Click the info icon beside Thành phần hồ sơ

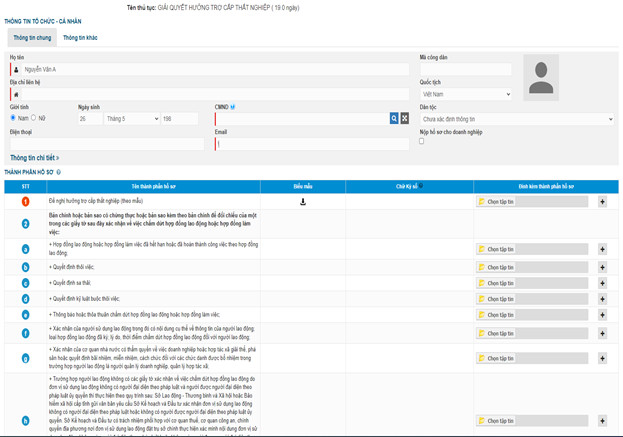pyautogui.click(x=58, y=172)
